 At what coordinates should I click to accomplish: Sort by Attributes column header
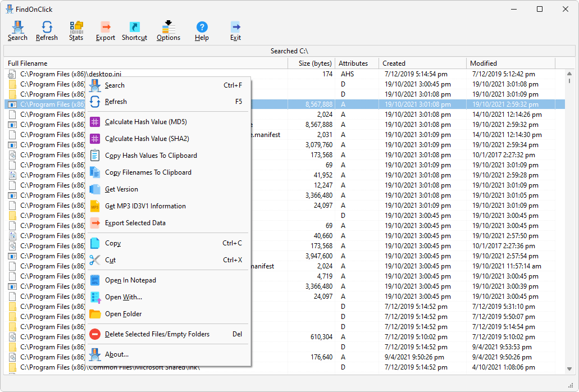pyautogui.click(x=357, y=63)
